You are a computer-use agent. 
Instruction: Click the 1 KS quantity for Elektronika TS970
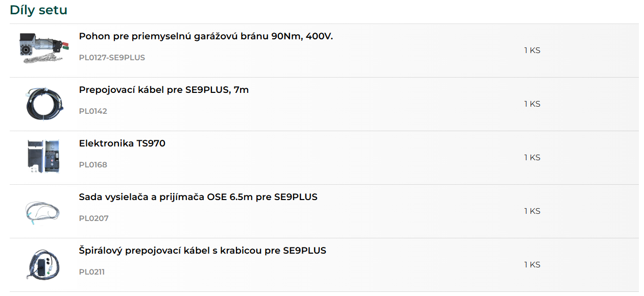pyautogui.click(x=532, y=158)
